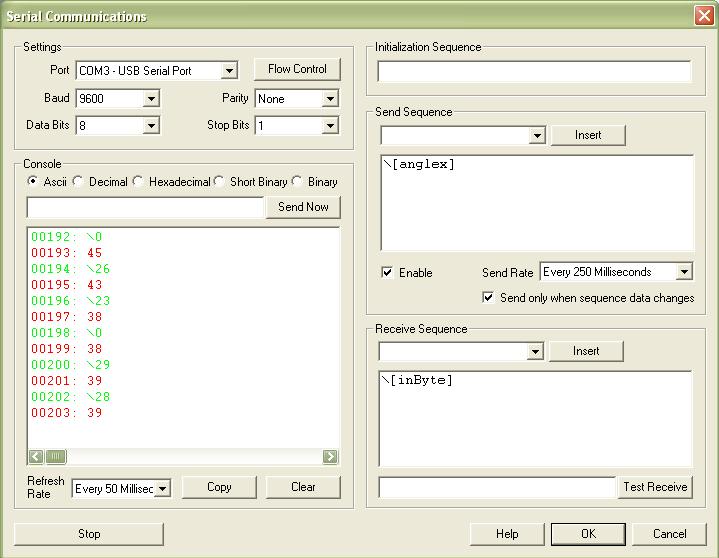The image size is (719, 558).
Task: Stop the serial communication
Action: click(89, 534)
